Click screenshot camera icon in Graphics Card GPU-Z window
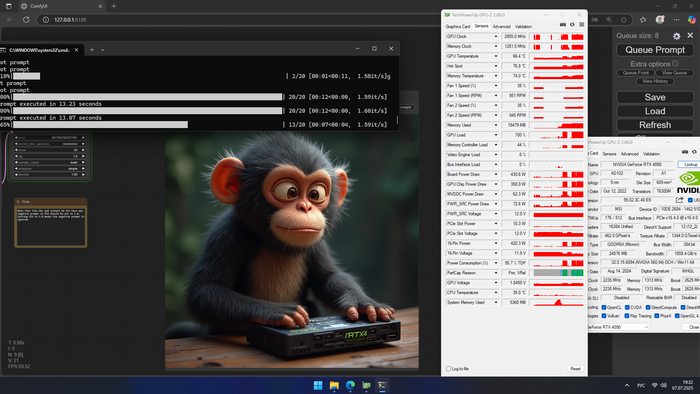Image resolution: width=700 pixels, height=394 pixels. pyautogui.click(x=685, y=152)
